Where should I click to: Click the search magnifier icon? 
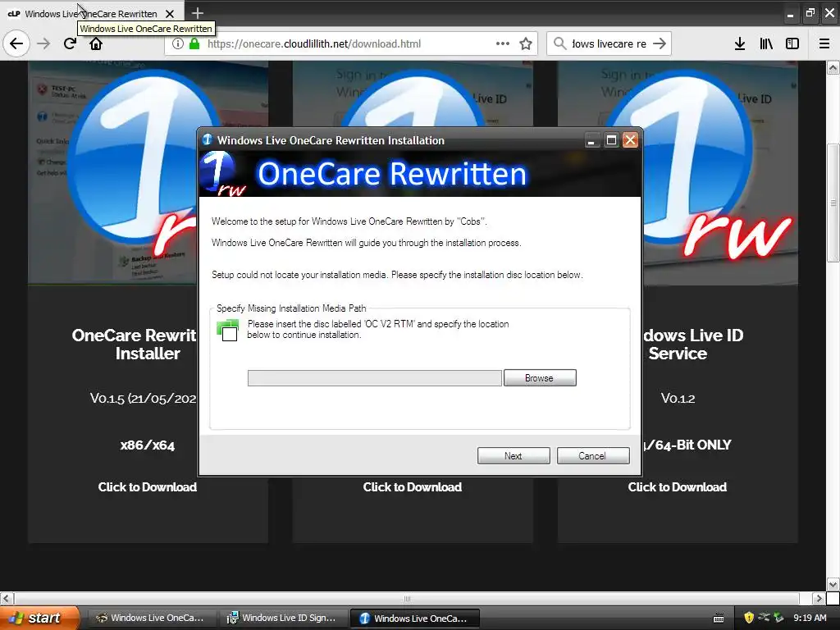559,43
